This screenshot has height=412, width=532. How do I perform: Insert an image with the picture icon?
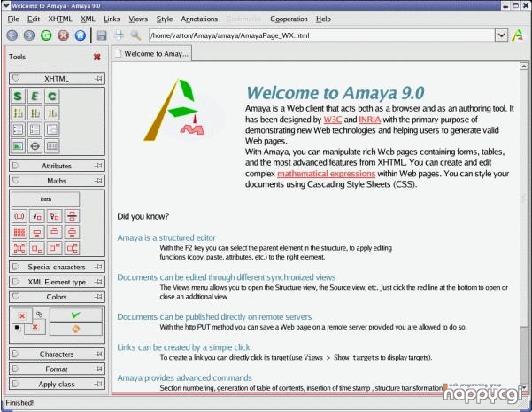pos(18,146)
